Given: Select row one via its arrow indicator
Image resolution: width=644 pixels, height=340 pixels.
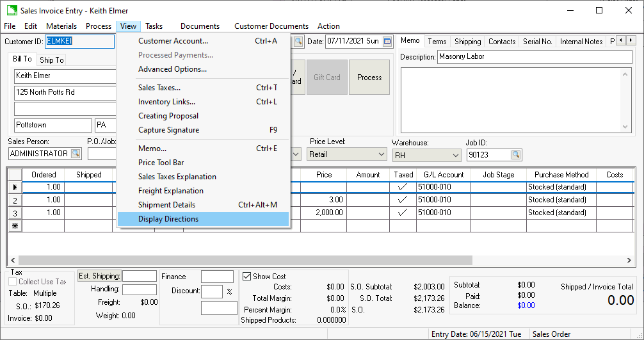Looking at the screenshot, I should (x=14, y=187).
